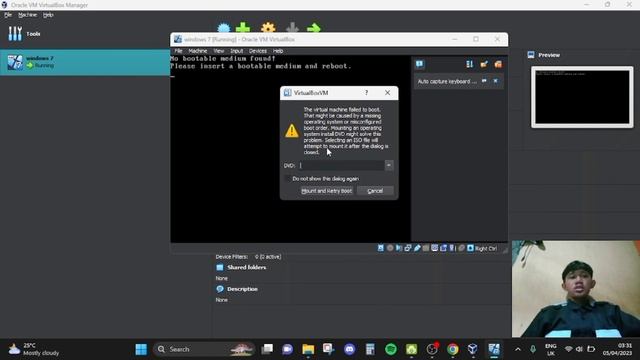
Task: Click the gray Discard arrow icon in Manager
Action: point(292,28)
